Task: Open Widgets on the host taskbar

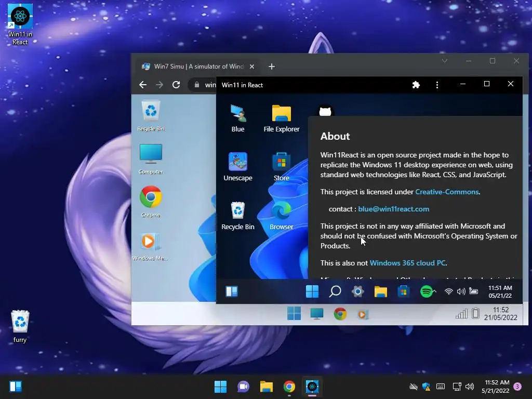Action: 16,387
